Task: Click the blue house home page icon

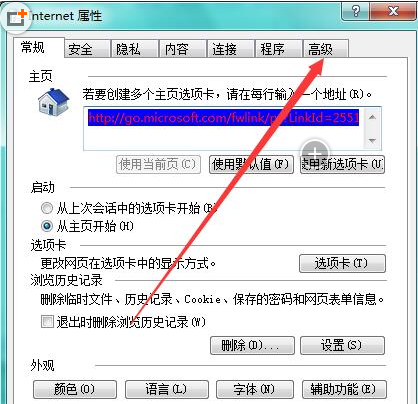Action: tap(53, 102)
